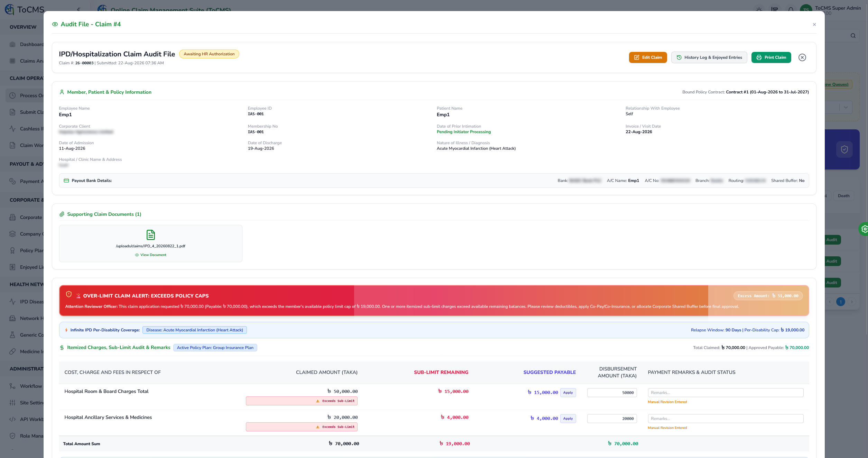The height and width of the screenshot is (458, 868).
Task: Open Payment item in Payout sidebar section
Action: tap(27, 181)
